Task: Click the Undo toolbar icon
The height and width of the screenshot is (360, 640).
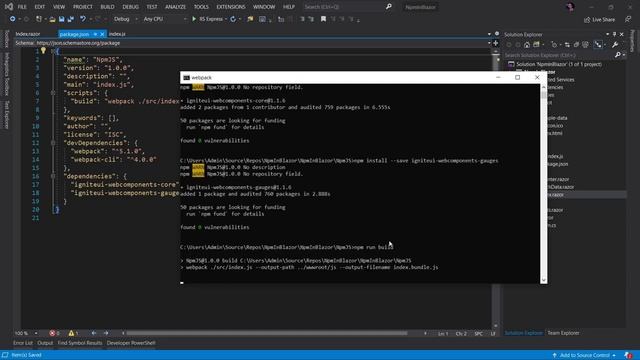Action: pyautogui.click(x=83, y=19)
